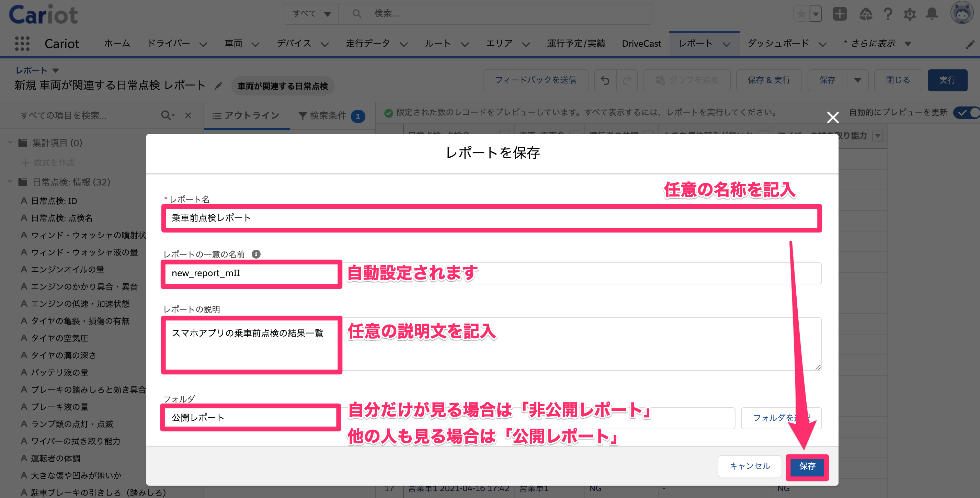
Task: Open the 運行予定/実績 tab
Action: [576, 44]
